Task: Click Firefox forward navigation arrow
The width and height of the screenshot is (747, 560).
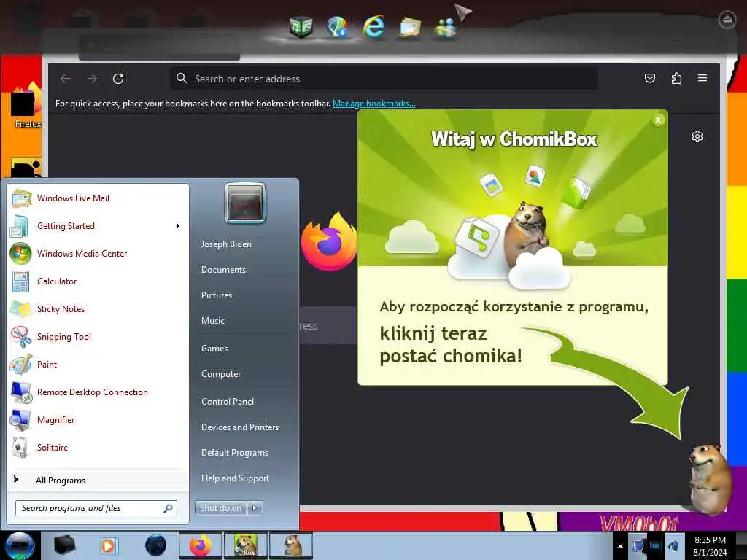Action: [92, 79]
